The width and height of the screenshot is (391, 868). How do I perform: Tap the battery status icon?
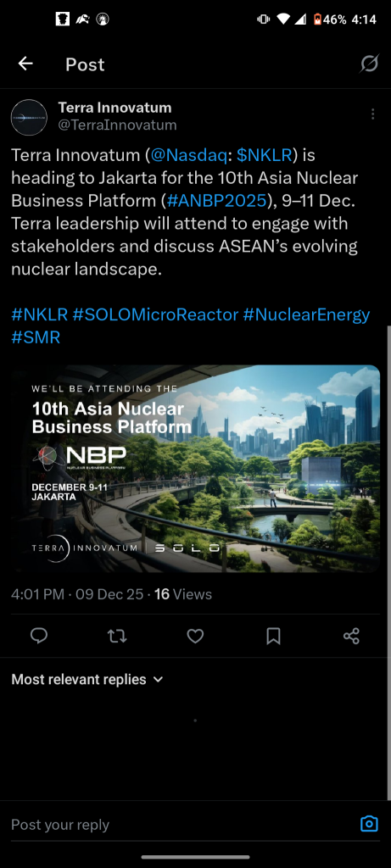tap(317, 19)
